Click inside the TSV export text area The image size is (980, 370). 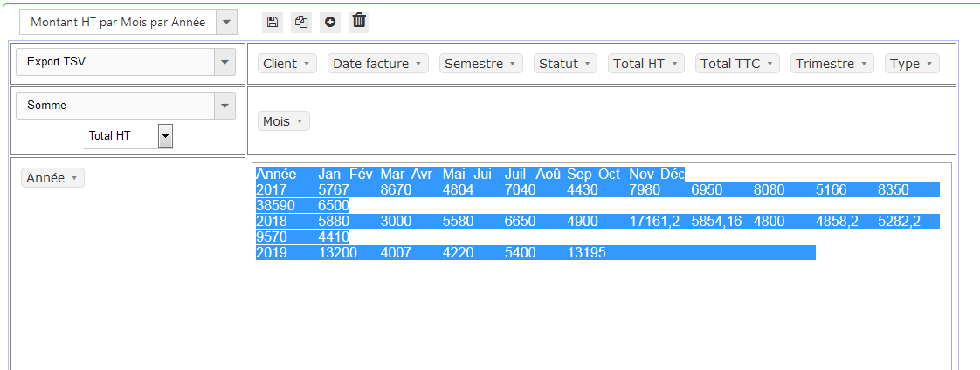tap(601, 314)
